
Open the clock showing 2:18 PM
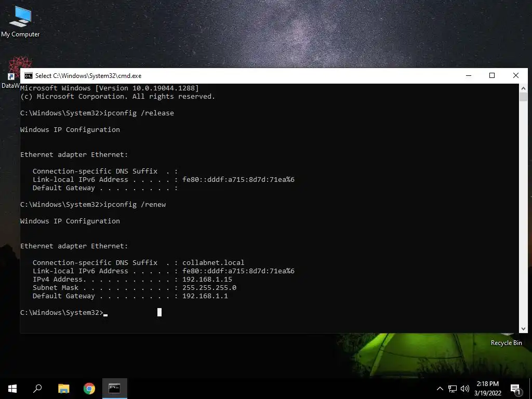coord(487,389)
